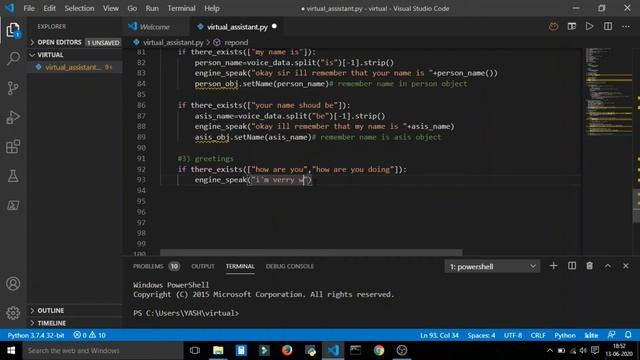Change indentation via Spaces: 4
The image size is (640, 360).
point(481,335)
